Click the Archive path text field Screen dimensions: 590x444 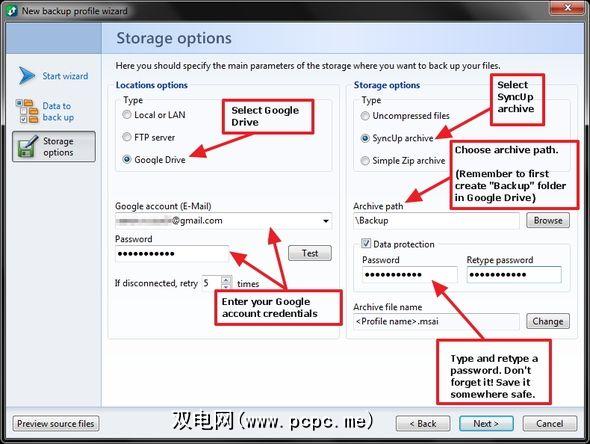point(436,220)
